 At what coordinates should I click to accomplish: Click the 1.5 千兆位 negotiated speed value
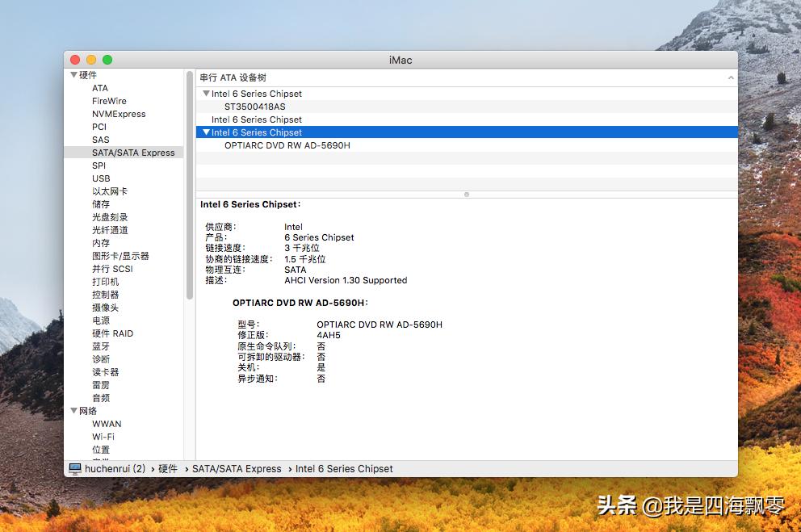tap(305, 259)
